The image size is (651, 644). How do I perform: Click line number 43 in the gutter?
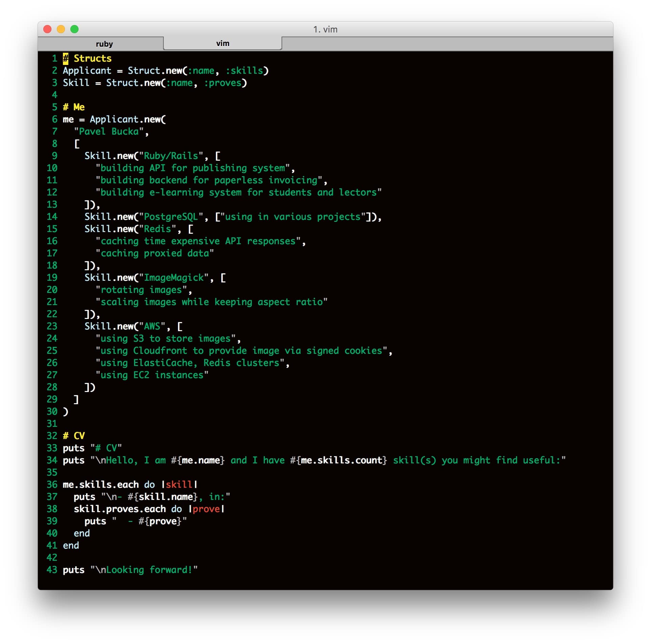(52, 570)
